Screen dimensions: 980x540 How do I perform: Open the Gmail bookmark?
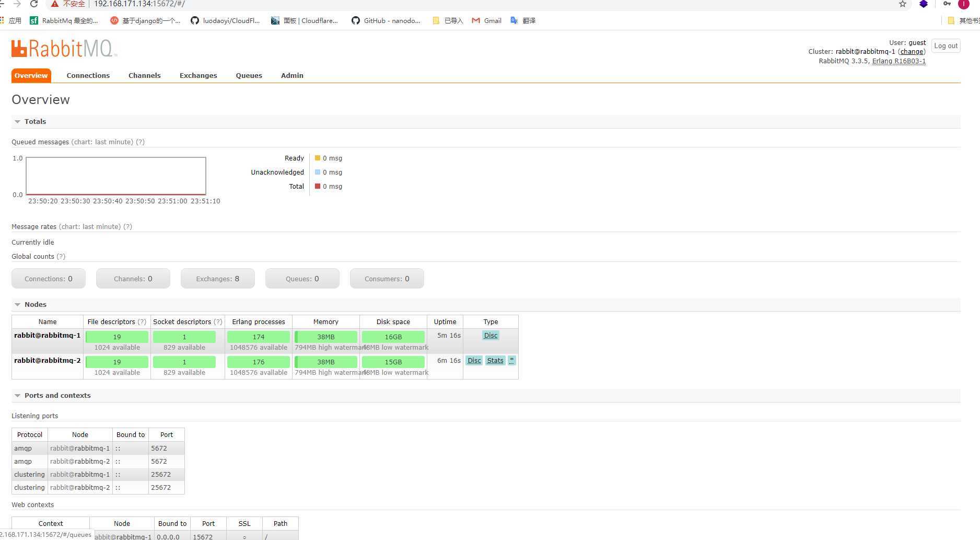tap(486, 20)
